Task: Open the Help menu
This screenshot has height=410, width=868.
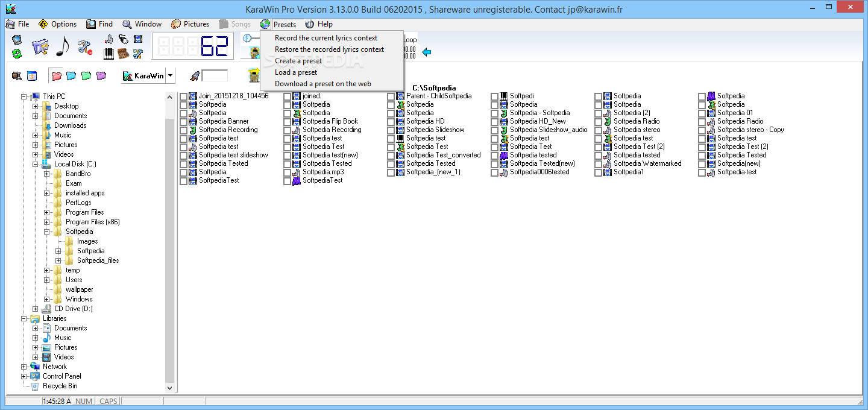Action: (319, 24)
